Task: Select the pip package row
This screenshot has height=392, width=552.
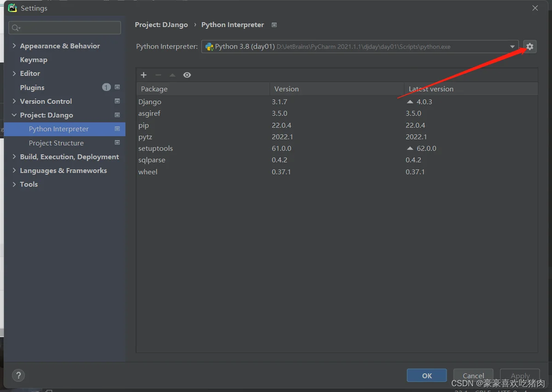Action: click(337, 125)
